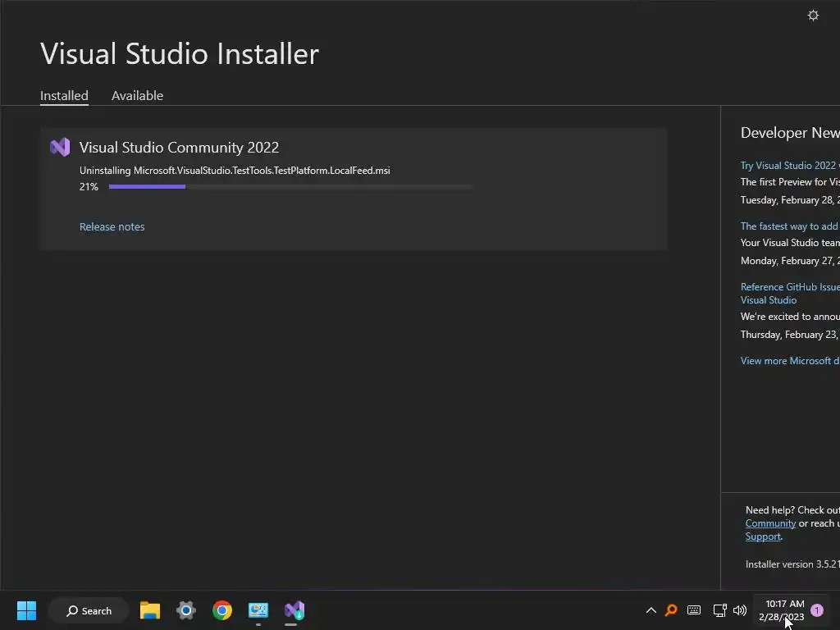Toggle theme with the sun icon

pos(813,15)
